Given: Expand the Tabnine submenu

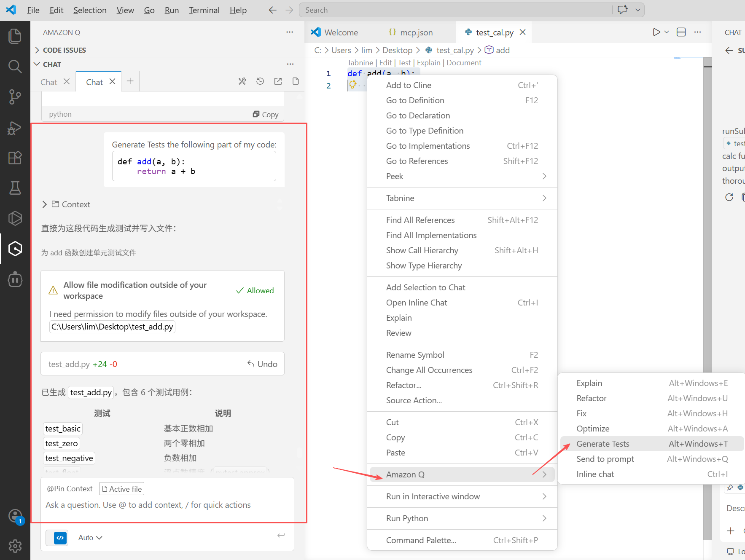Looking at the screenshot, I should pos(463,198).
